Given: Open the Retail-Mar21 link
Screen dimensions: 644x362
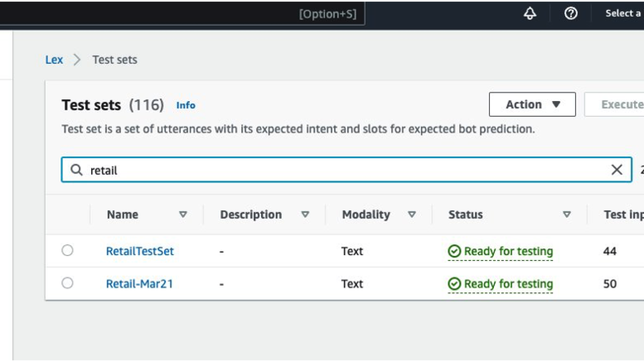Looking at the screenshot, I should 139,284.
